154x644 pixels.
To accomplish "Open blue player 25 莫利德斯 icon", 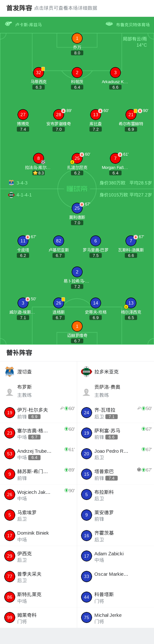I will [x=77, y=208].
